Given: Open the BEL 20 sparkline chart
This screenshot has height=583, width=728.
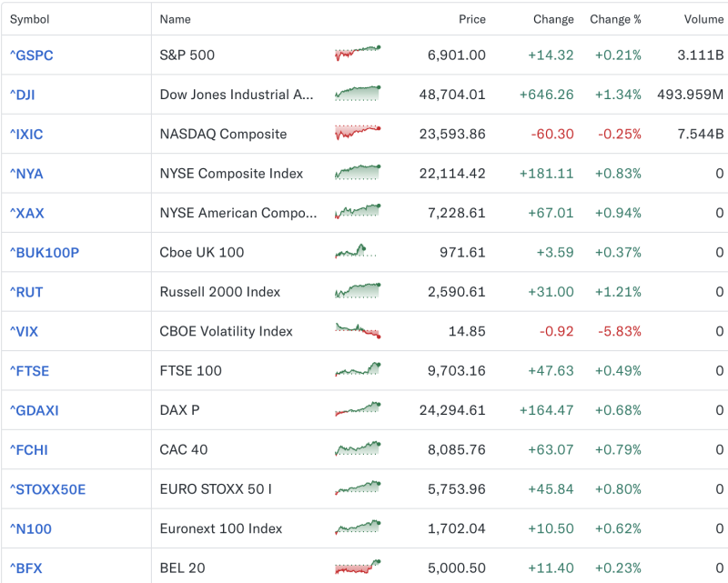Looking at the screenshot, I should tap(357, 568).
